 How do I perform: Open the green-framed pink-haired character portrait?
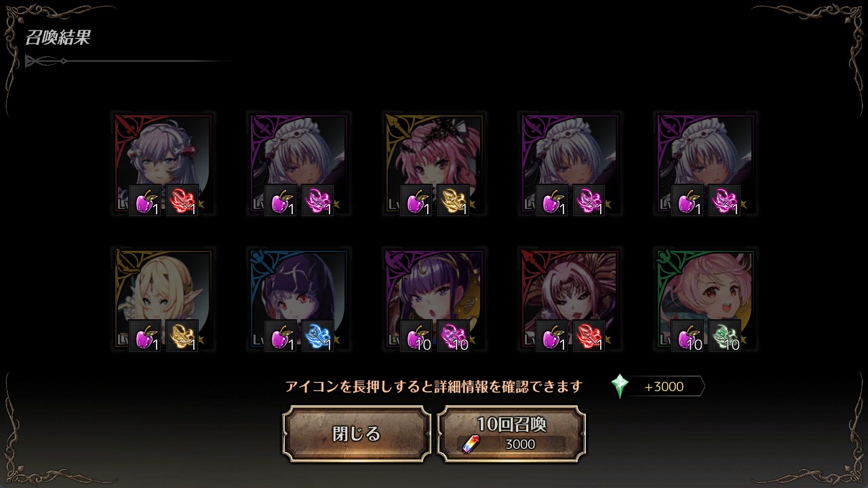coord(705,299)
